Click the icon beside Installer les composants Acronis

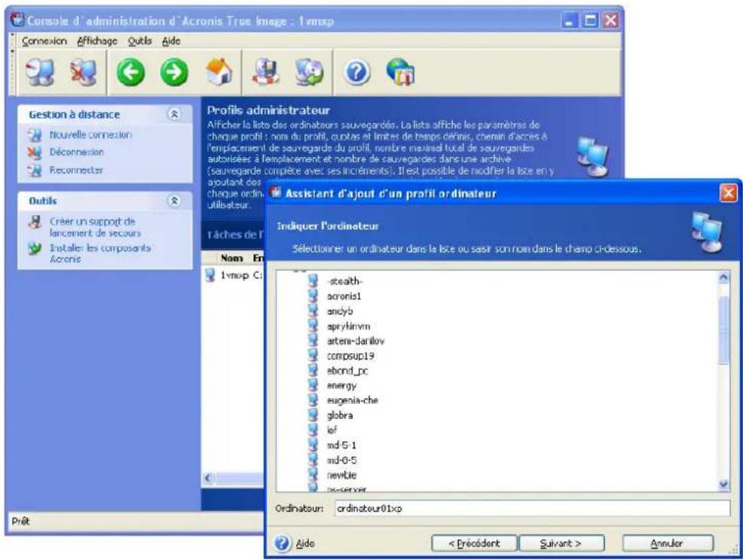tap(34, 248)
